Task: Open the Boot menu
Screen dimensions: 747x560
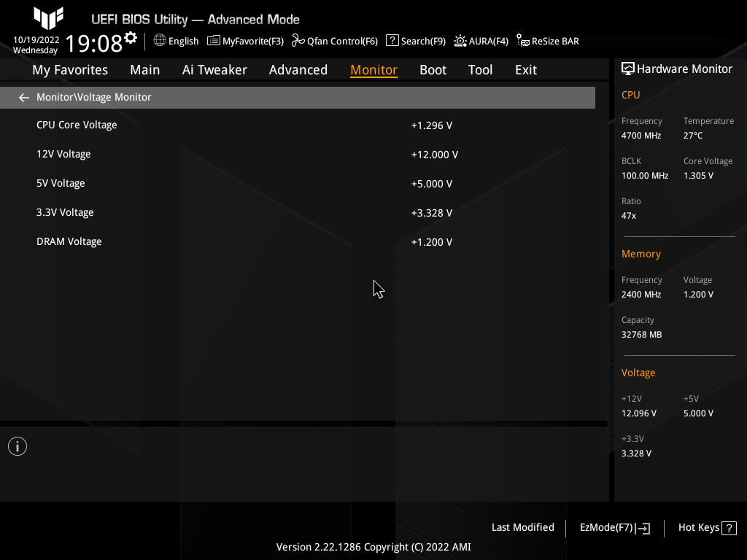Action: coord(433,69)
